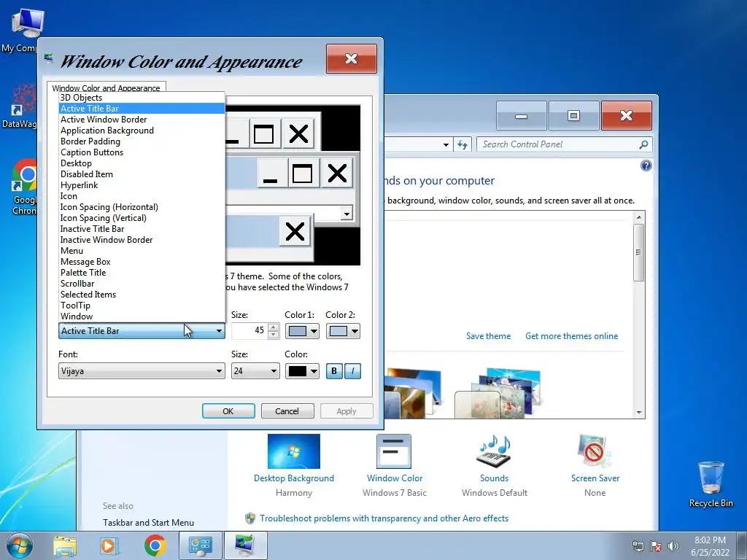Click the address bar refresh icon
747x560 pixels.
click(x=462, y=144)
